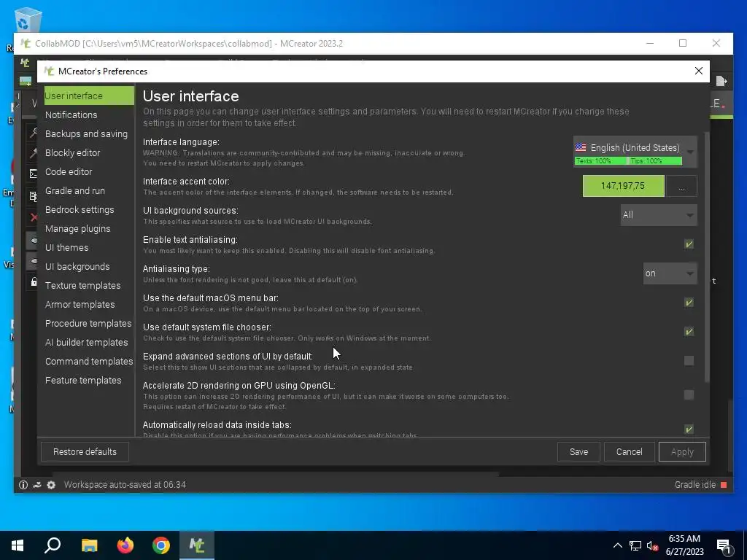Image resolution: width=747 pixels, height=560 pixels.
Task: Enable Expand advanced sections of UI
Action: 689,361
